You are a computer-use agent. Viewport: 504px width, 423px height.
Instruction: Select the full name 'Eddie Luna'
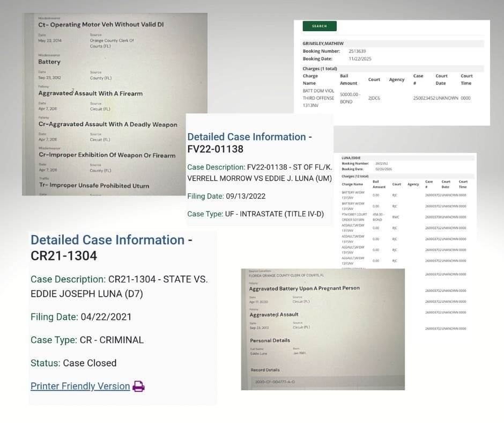pyautogui.click(x=259, y=353)
